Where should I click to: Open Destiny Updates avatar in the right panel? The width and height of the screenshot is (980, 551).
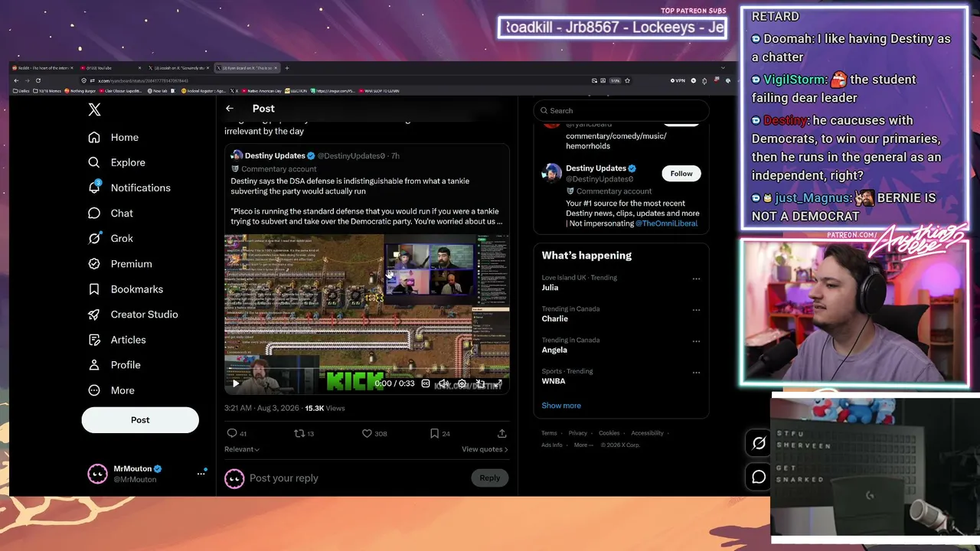click(551, 173)
